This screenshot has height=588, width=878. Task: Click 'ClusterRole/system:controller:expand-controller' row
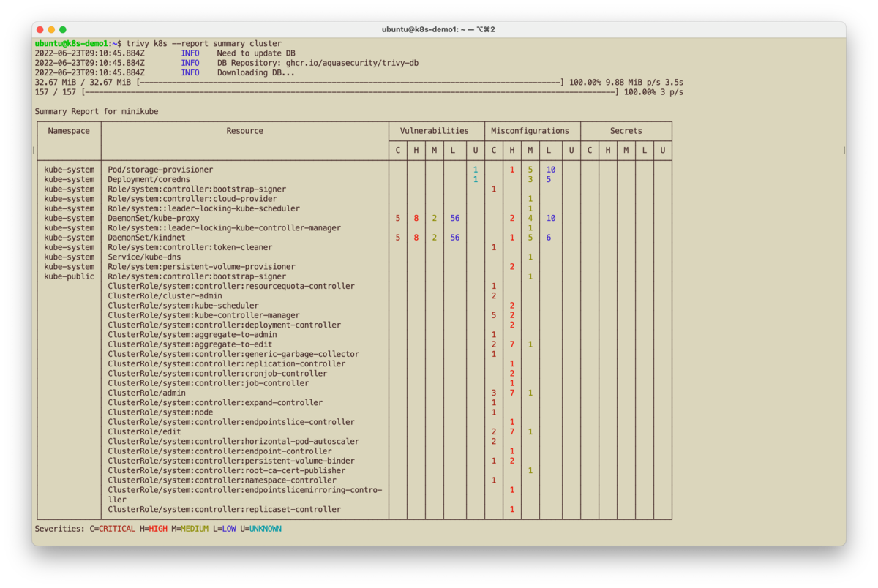(x=215, y=402)
